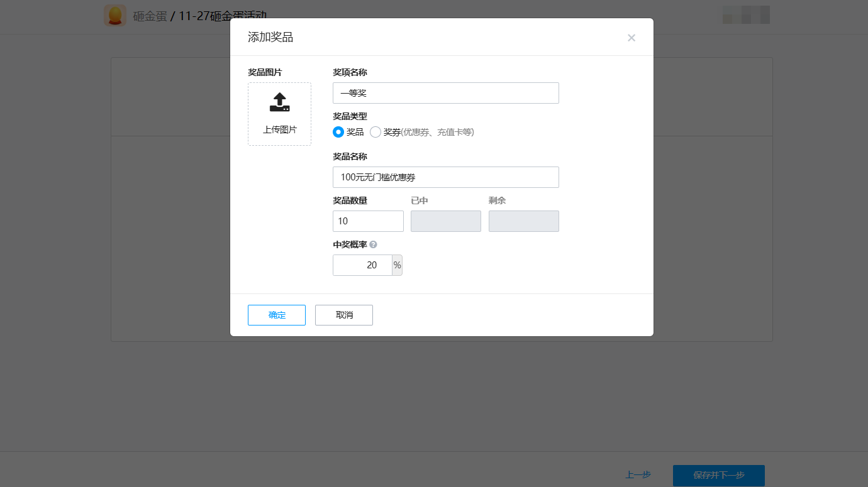Open the 砸金蛋 breadcrumb link
The width and height of the screenshot is (868, 487).
(150, 16)
